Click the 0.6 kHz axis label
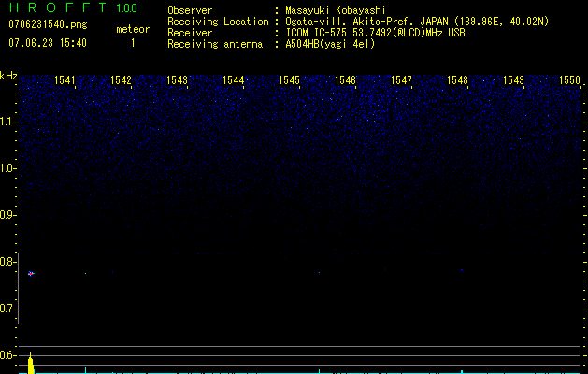The height and width of the screenshot is (374, 588). (7, 355)
